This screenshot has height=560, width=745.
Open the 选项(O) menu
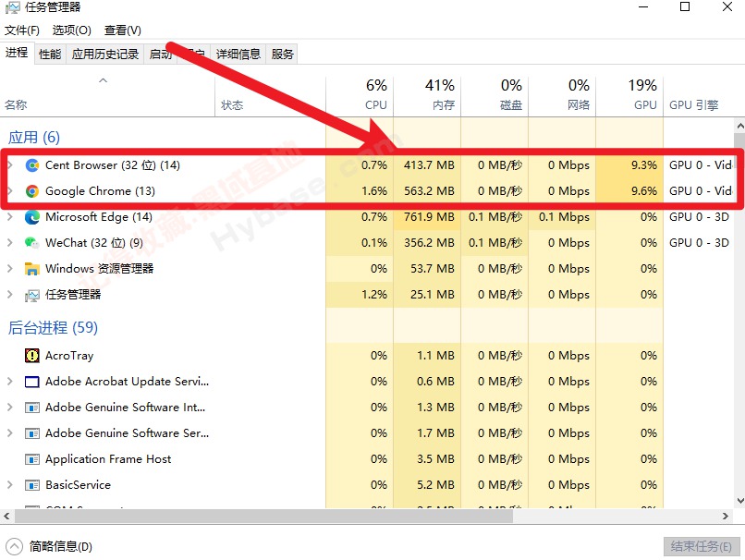(72, 30)
